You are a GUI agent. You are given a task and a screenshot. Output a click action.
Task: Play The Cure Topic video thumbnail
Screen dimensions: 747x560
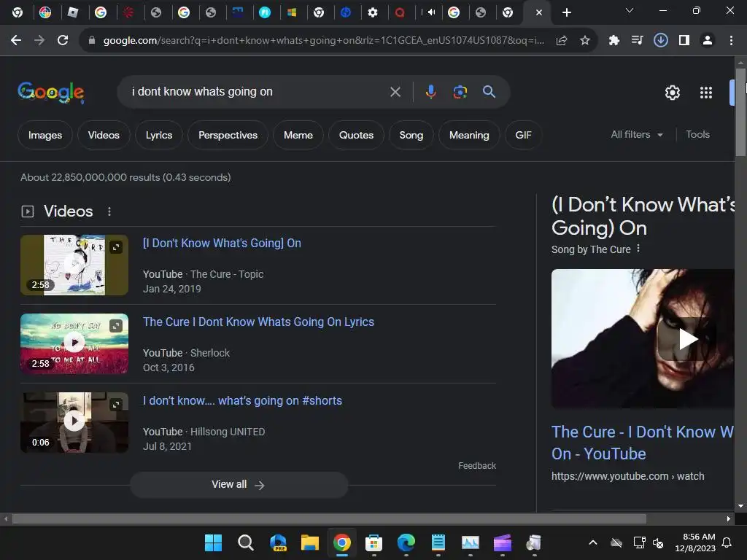[x=74, y=265]
